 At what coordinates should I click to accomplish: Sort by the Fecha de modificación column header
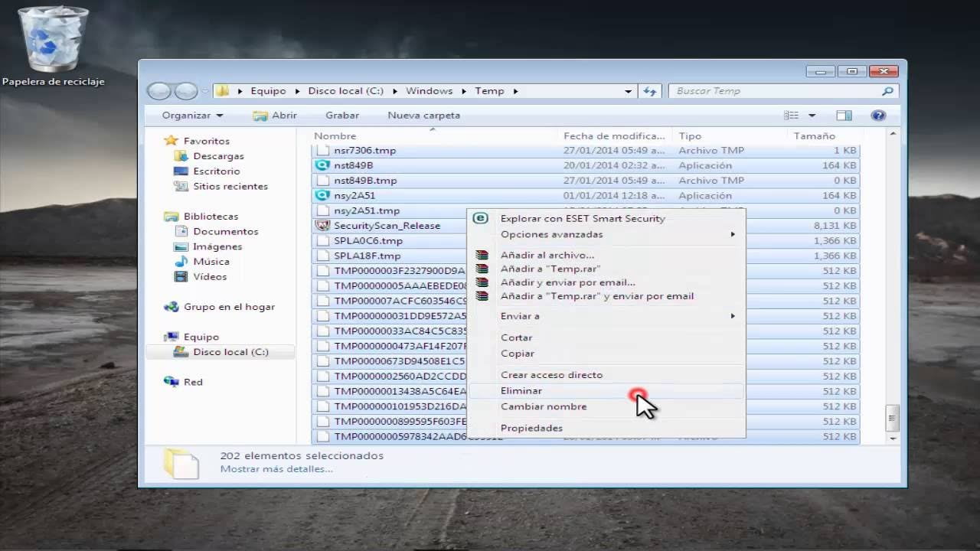tap(615, 135)
